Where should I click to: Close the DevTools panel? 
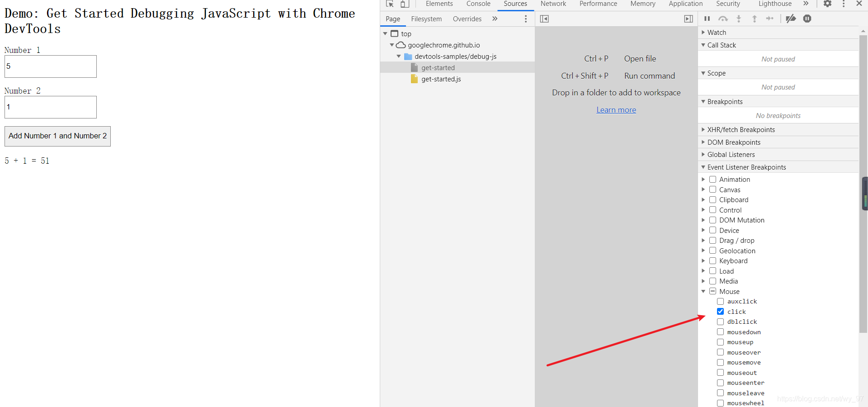tap(859, 4)
